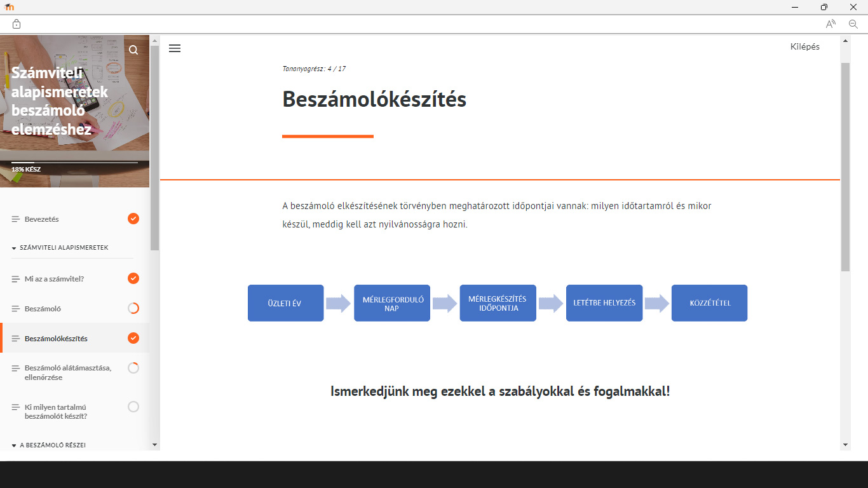
Task: Toggle the Mi az a számvitel? completion mark
Action: 133,278
